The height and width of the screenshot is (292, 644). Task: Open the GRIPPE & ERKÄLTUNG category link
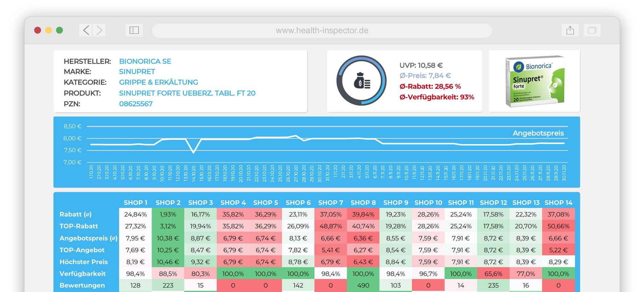coord(159,82)
